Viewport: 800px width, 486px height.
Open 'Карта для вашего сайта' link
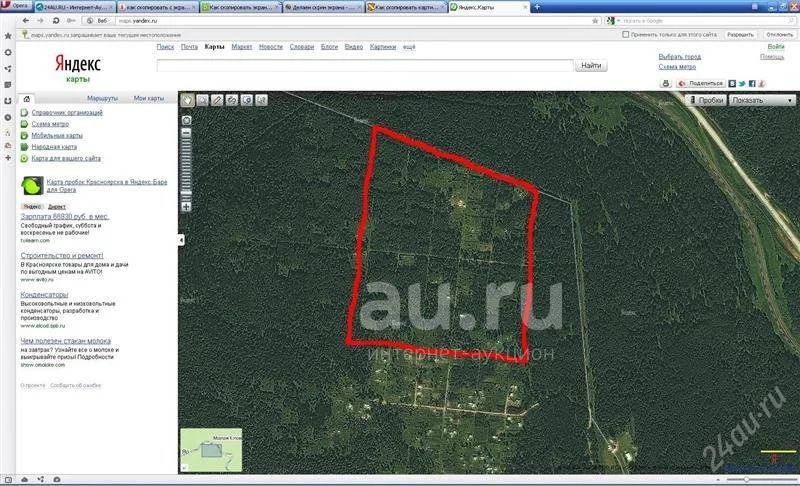tap(66, 159)
